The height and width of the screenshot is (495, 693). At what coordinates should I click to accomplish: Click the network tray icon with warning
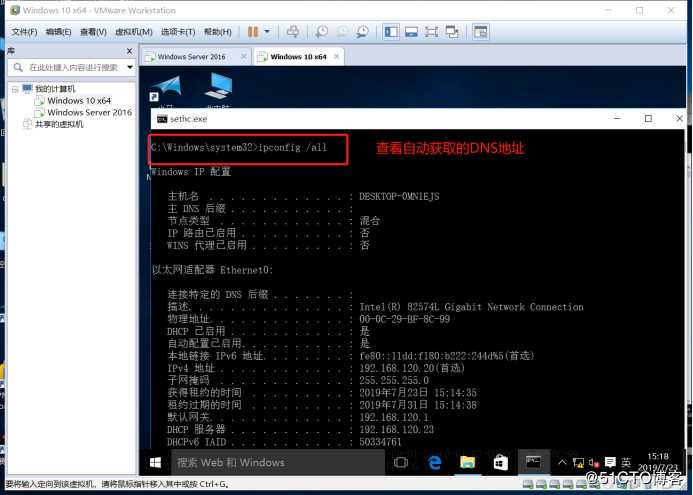[x=578, y=463]
